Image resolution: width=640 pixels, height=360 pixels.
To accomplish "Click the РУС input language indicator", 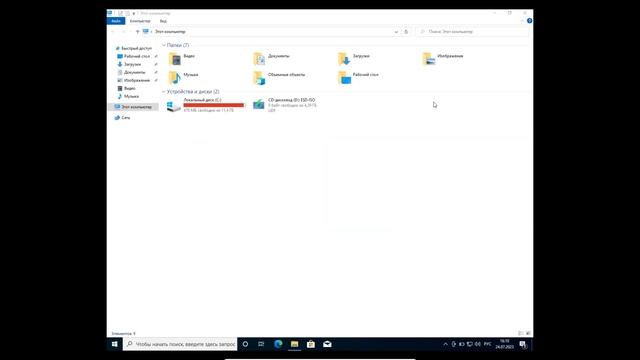I will click(x=487, y=344).
